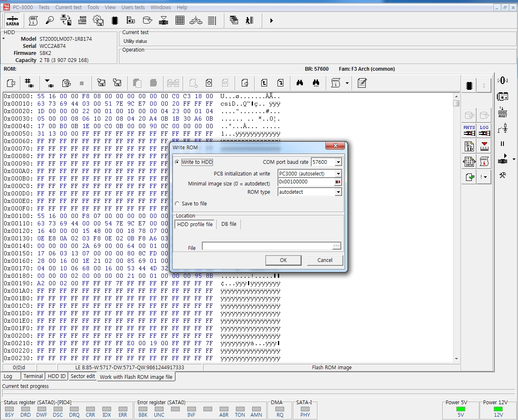This screenshot has height=420, width=518.
Task: Click the 9600/57600 baud rate toolbar icon
Action: tap(82, 20)
